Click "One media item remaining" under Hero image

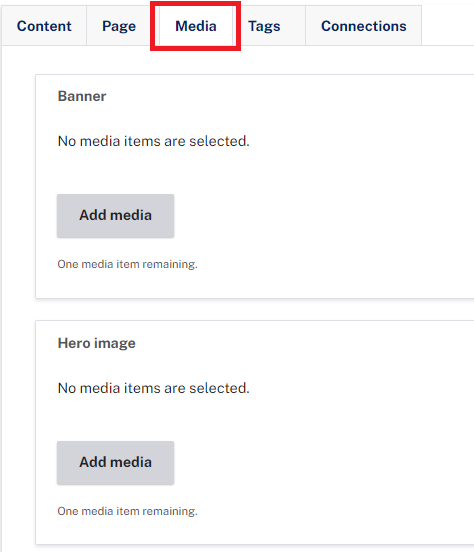tap(127, 511)
